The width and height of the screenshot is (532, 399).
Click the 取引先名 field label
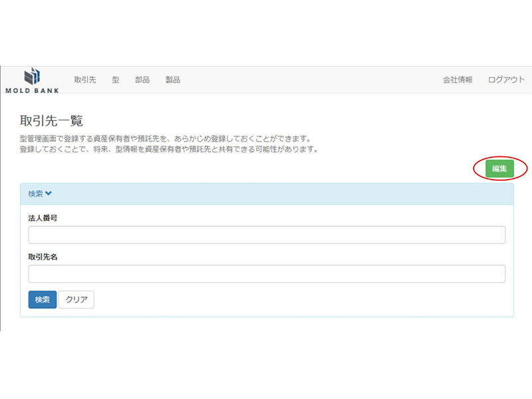[43, 257]
